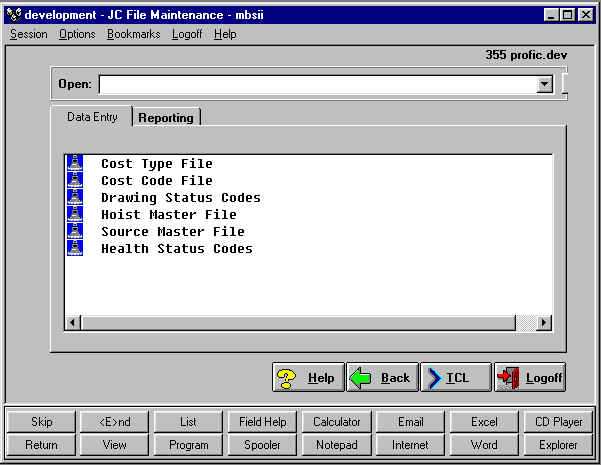Click the list's right scroll arrow

[x=544, y=322]
